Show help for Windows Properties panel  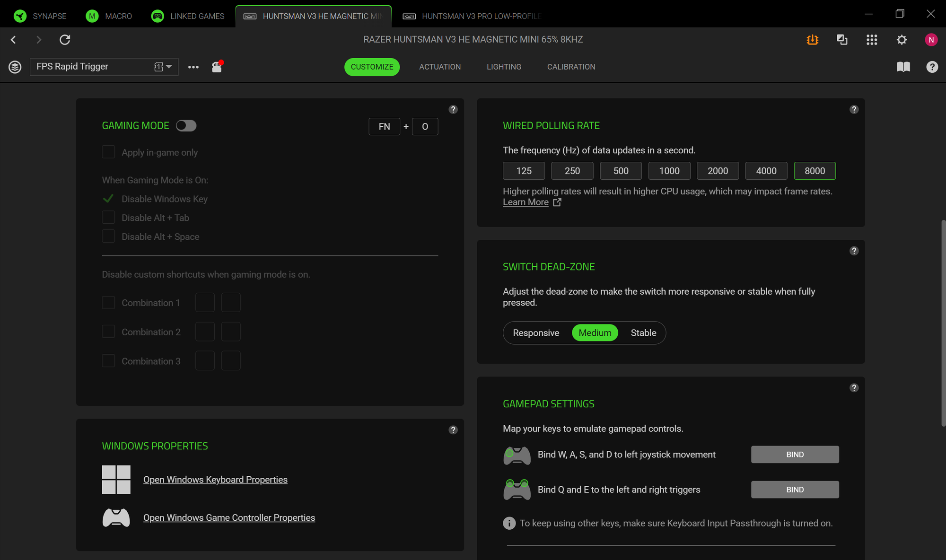coord(453,430)
